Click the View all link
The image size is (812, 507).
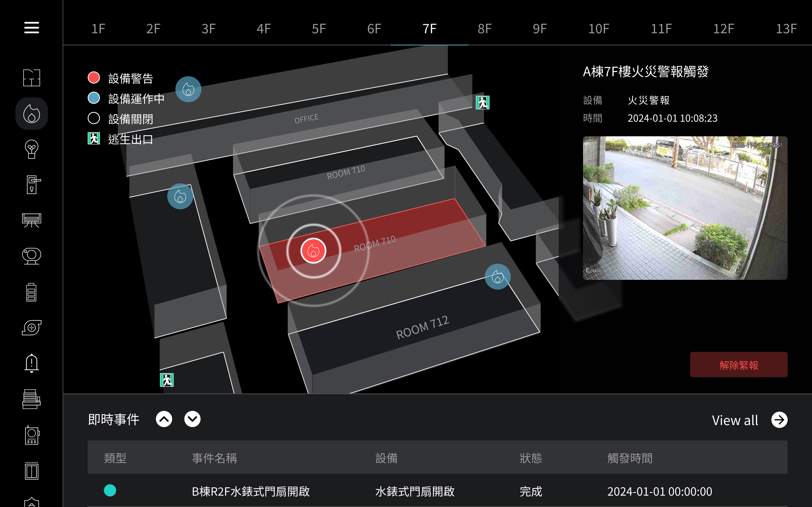coord(735,420)
